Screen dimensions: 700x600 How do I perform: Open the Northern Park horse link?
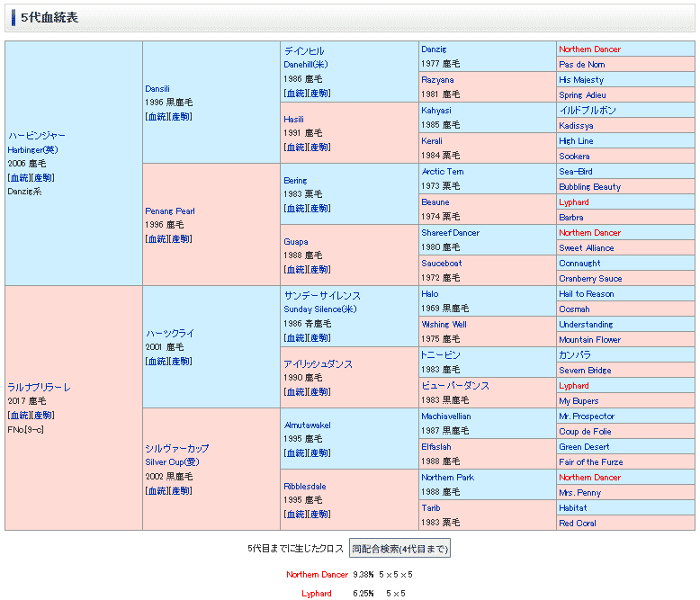[x=448, y=478]
